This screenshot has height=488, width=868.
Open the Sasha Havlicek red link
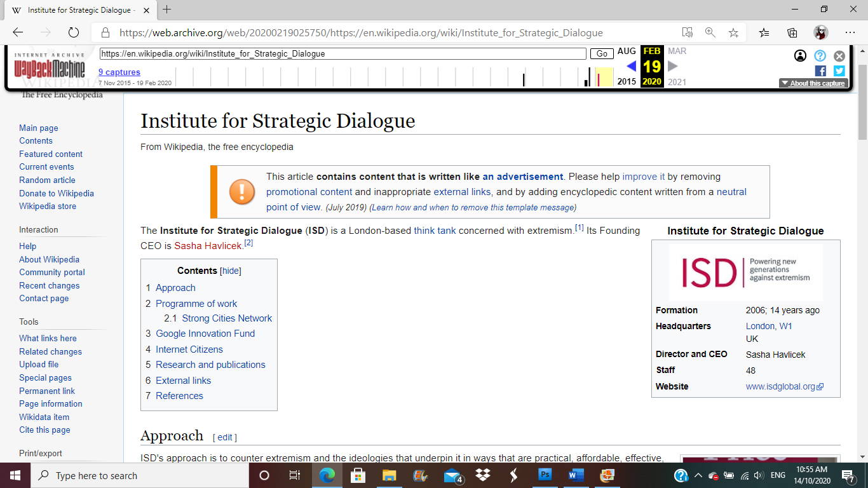pyautogui.click(x=208, y=246)
